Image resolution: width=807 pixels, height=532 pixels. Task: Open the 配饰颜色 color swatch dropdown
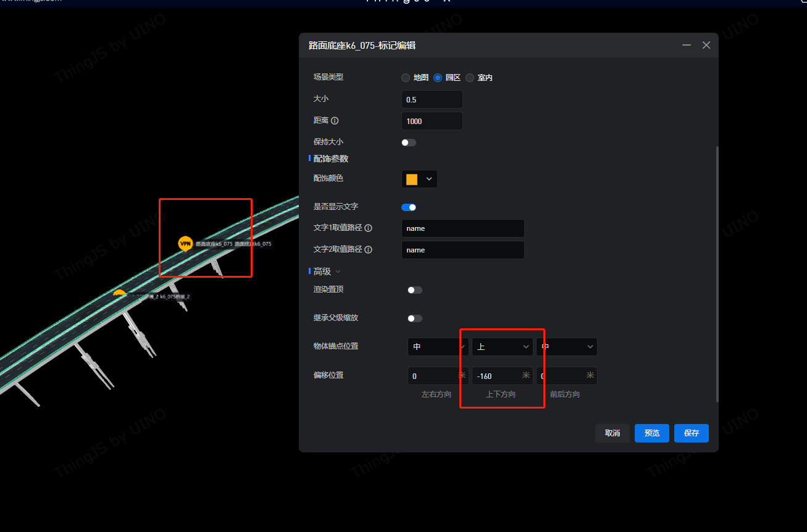point(419,179)
